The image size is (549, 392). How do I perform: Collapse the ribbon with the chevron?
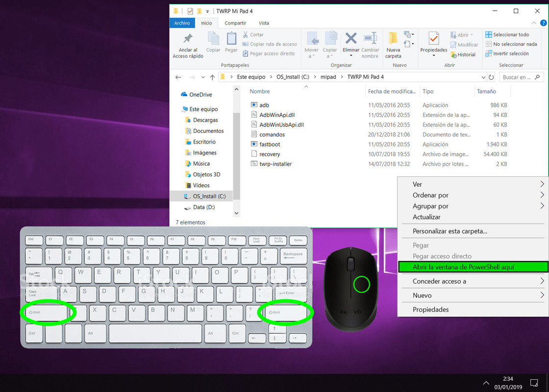pos(534,23)
